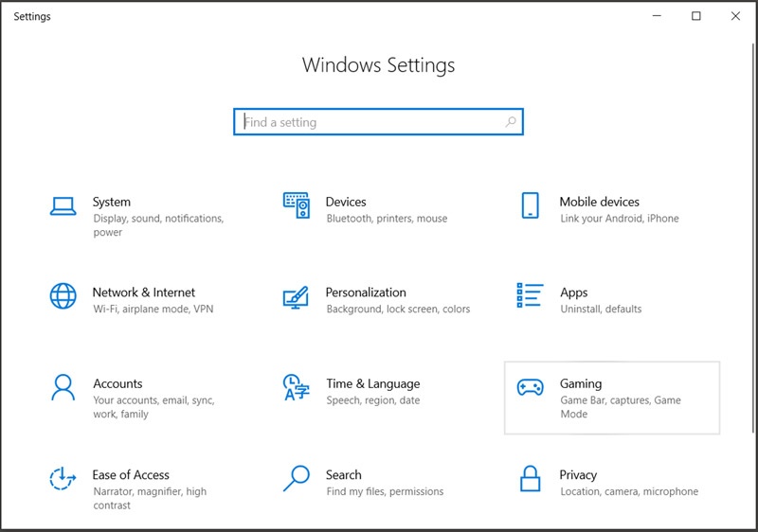Click the System laptop icon
758x532 pixels.
[x=63, y=206]
